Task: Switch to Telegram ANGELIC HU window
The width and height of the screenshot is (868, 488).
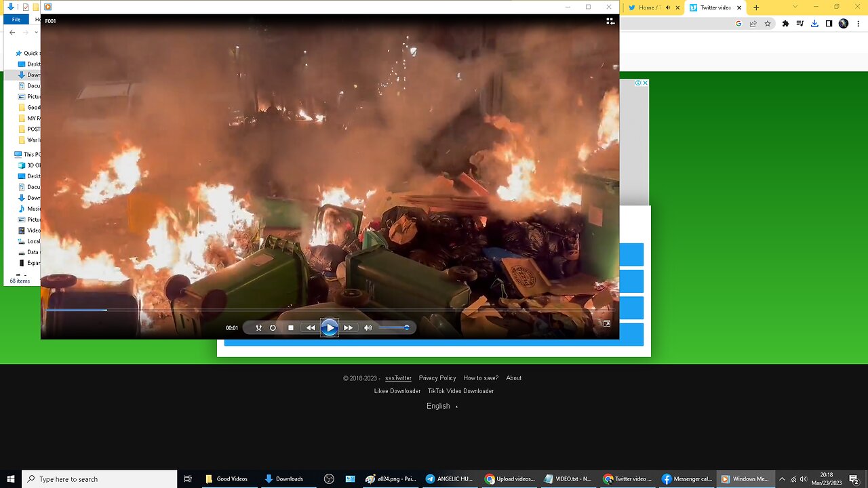Action: (449, 479)
